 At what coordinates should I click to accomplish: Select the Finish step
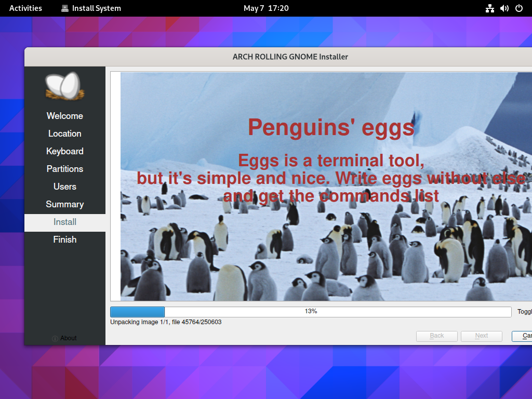coord(64,240)
